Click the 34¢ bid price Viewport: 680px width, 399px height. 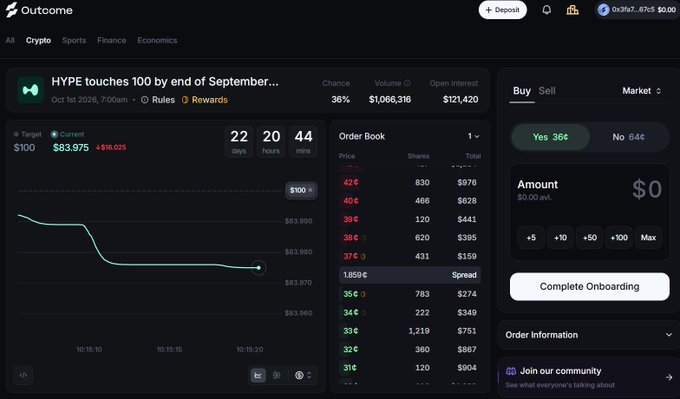point(350,312)
